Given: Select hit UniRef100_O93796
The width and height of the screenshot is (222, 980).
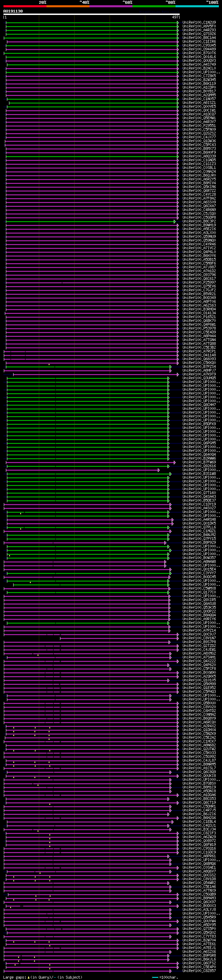Looking at the screenshot, I should pos(199,275).
